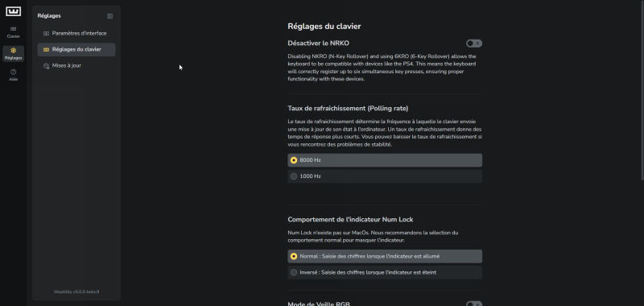Toggle the Désactiver le NRKO switch
The width and height of the screenshot is (644, 306).
474,43
